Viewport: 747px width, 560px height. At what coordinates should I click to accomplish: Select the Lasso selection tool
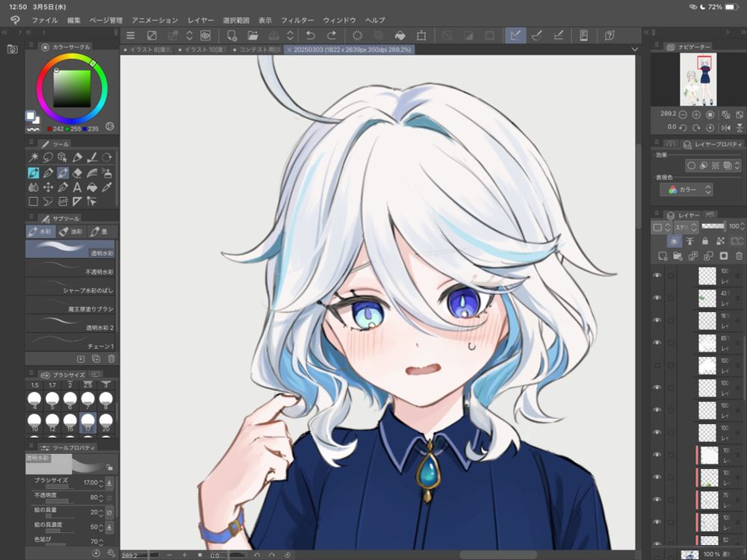click(x=48, y=158)
